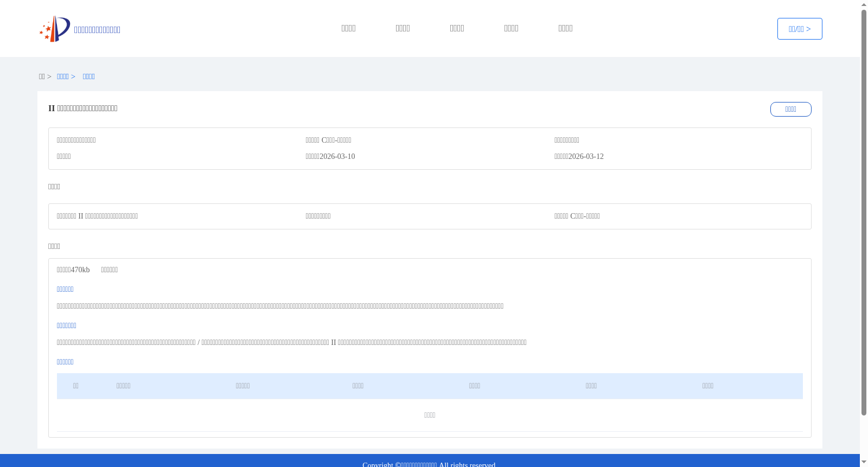This screenshot has height=467, width=868.
Task: Click the last breadcrumb link
Action: click(x=89, y=76)
